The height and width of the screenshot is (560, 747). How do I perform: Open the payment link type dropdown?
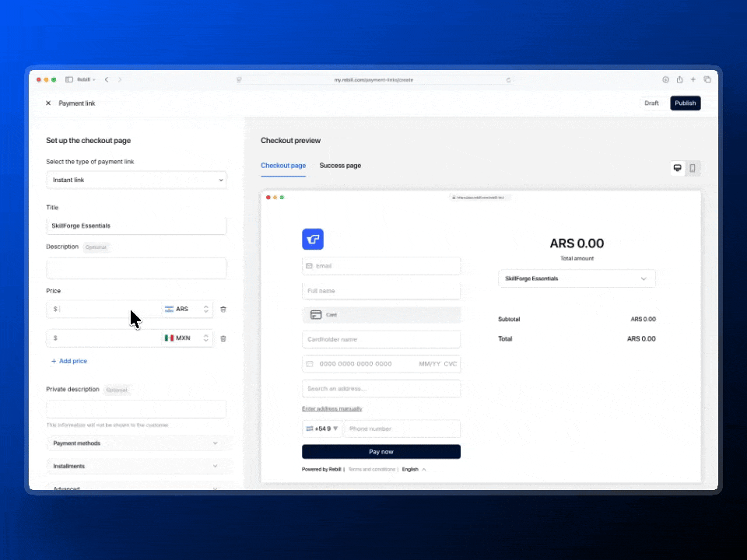click(x=136, y=180)
